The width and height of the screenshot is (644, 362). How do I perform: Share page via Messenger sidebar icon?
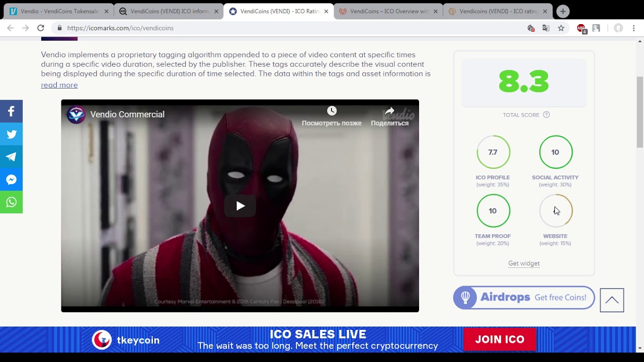(x=11, y=179)
